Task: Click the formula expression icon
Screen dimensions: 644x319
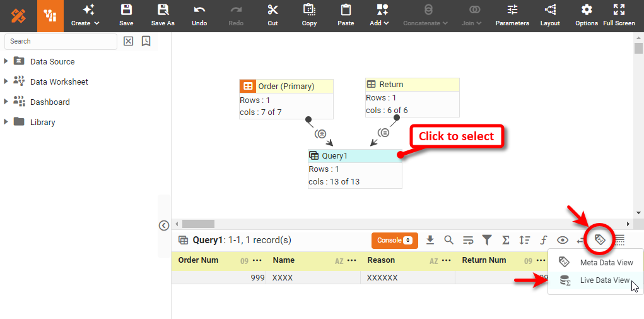Action: pos(543,240)
